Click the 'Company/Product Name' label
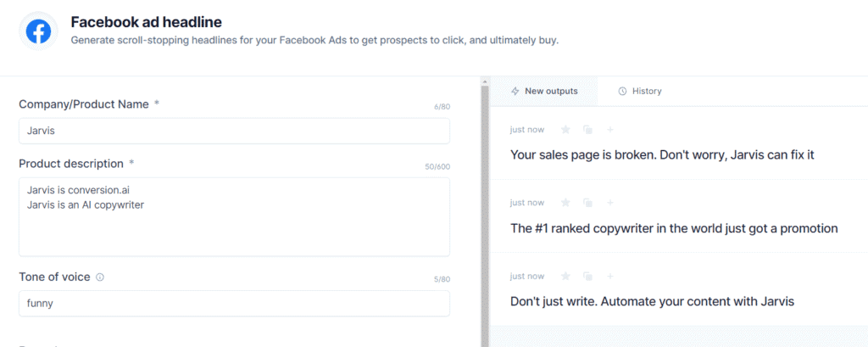This screenshot has height=347, width=868. pyautogui.click(x=84, y=104)
